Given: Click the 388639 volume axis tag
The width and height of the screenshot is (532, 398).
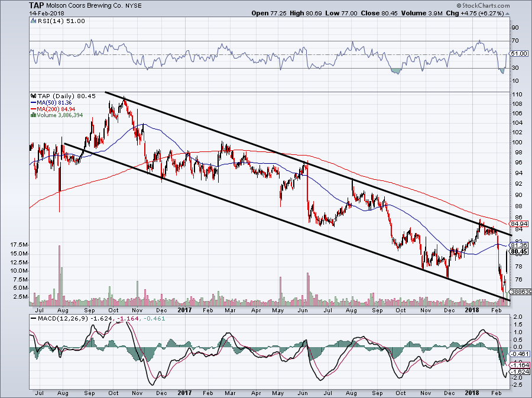Looking at the screenshot, I should (521, 292).
